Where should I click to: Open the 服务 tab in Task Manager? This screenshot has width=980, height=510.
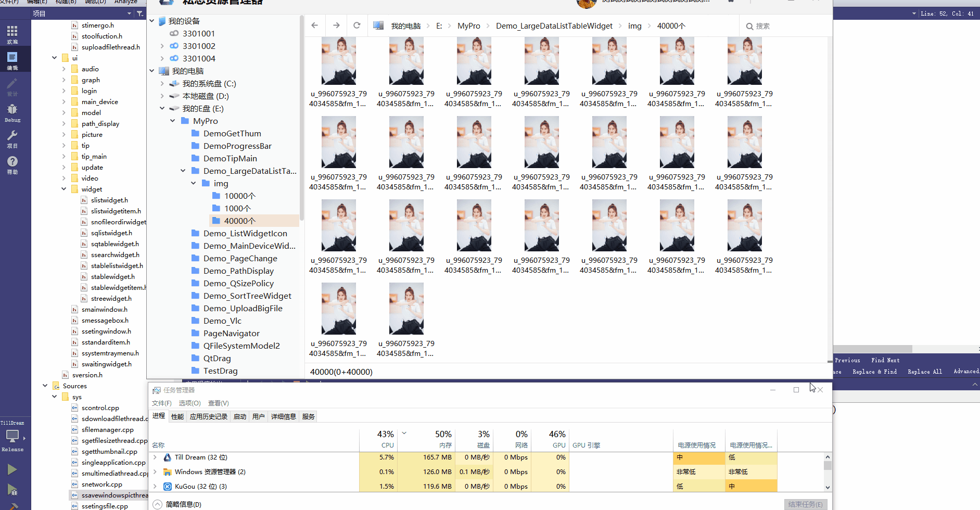click(x=308, y=416)
